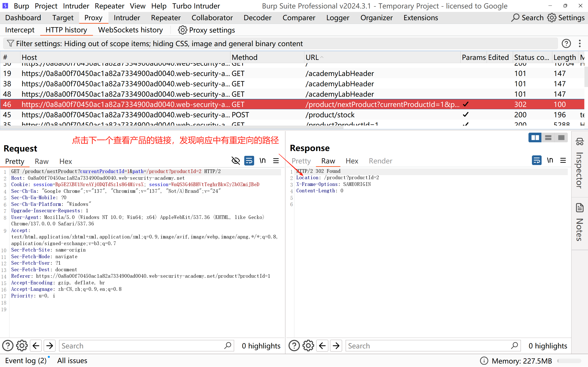Viewport: 588px width, 367px height.
Task: Click the help icon beside filter bar
Action: coord(566,43)
